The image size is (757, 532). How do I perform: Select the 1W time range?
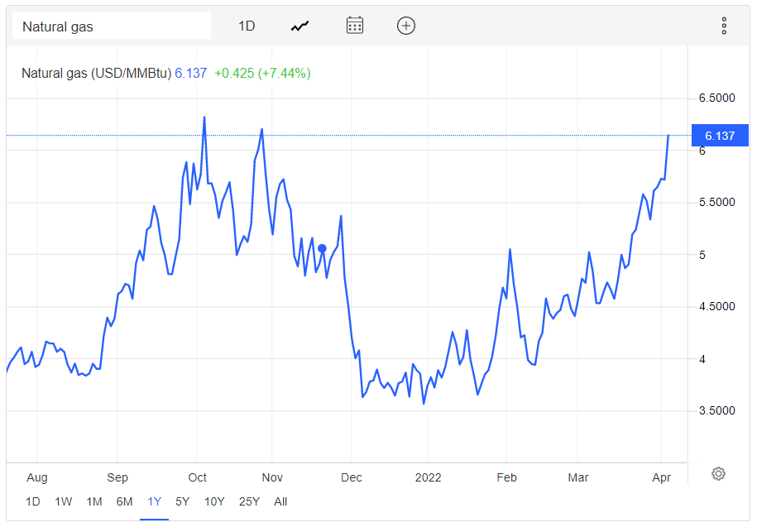point(63,501)
